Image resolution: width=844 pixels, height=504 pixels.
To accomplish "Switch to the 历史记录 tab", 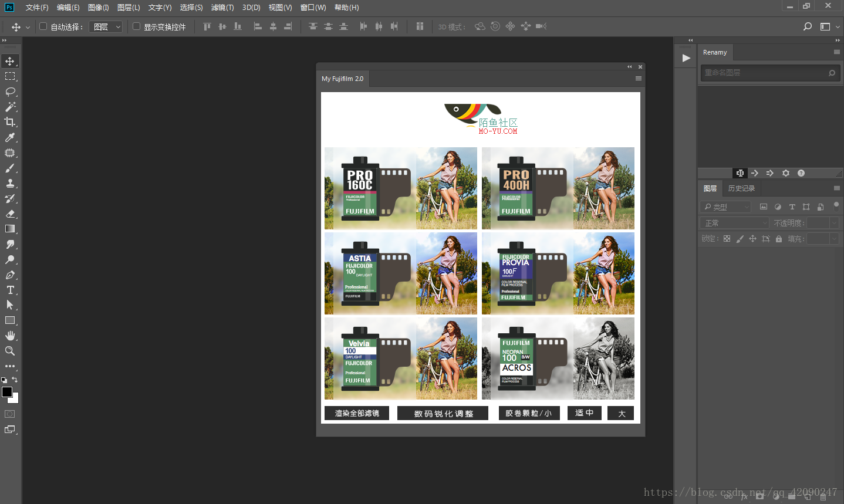I will (x=741, y=188).
